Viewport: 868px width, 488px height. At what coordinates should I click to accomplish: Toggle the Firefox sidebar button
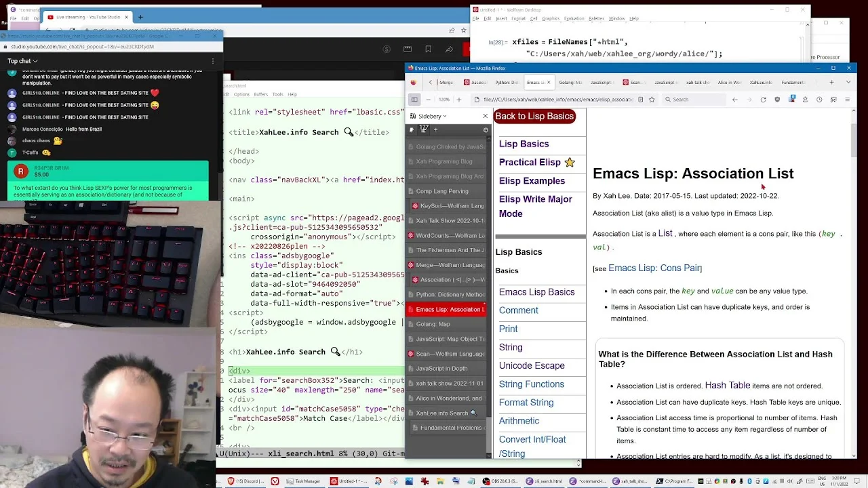414,100
